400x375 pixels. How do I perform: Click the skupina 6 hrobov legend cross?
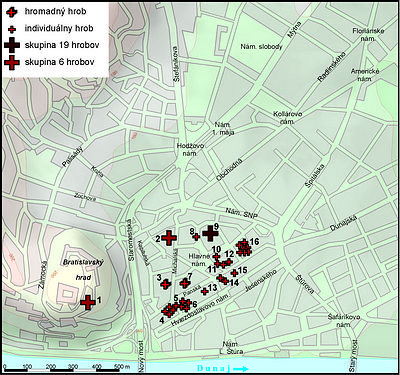12,62
